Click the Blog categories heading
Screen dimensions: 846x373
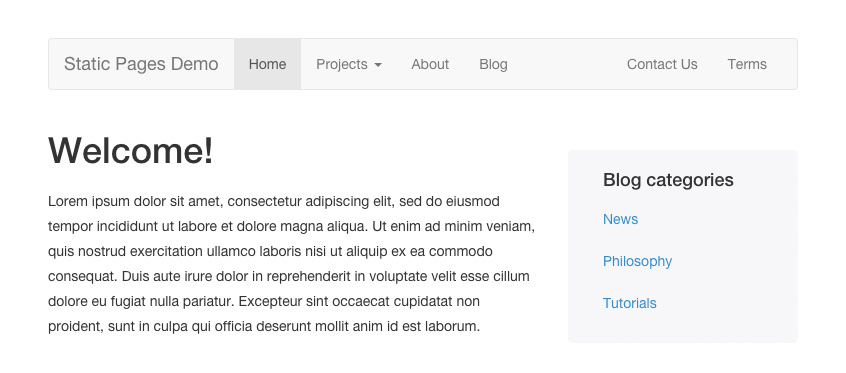(668, 180)
